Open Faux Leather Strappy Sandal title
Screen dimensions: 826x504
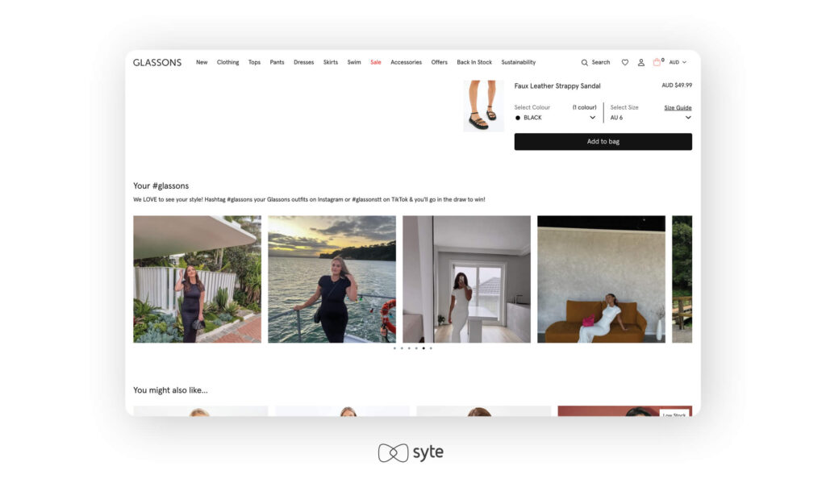pos(557,85)
